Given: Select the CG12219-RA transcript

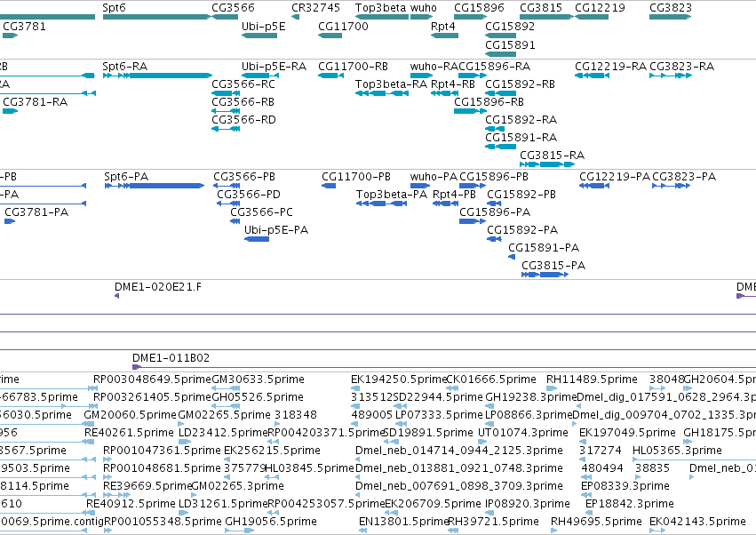Looking at the screenshot, I should [592, 76].
